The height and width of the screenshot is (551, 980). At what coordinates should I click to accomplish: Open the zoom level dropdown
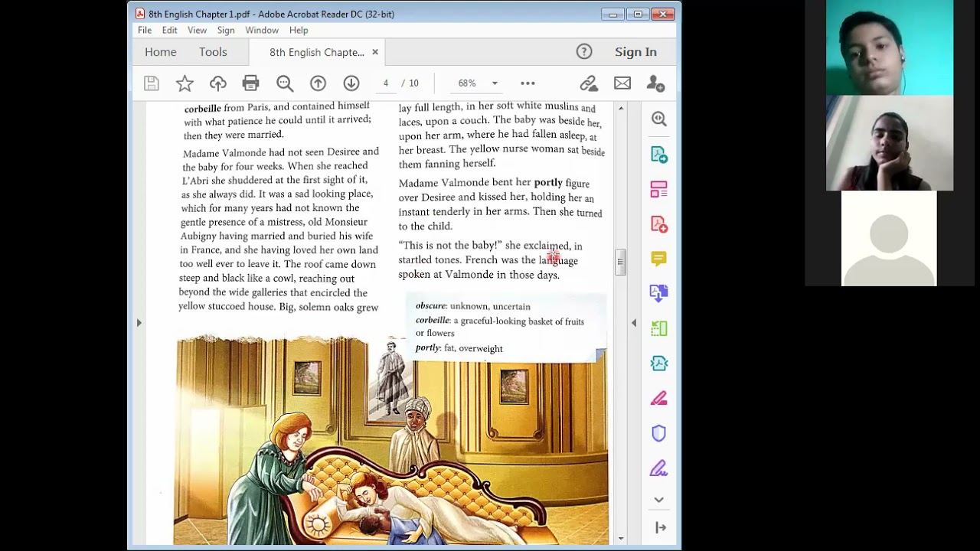click(x=495, y=83)
